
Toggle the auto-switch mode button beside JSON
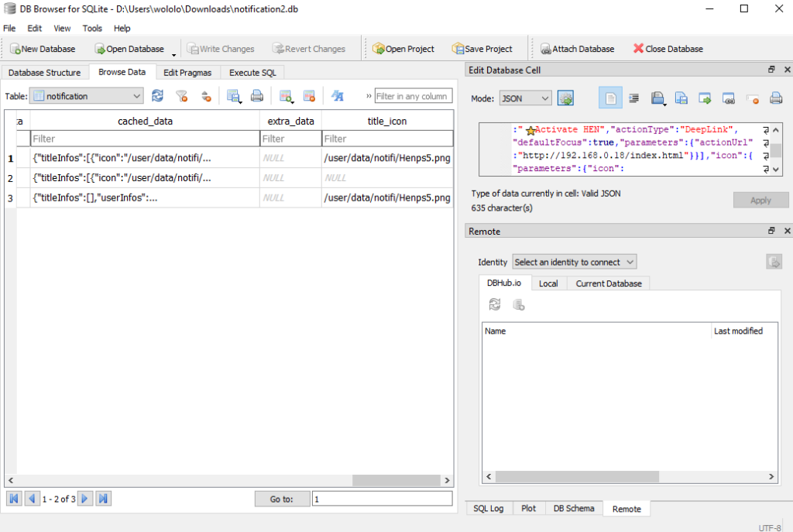click(565, 98)
